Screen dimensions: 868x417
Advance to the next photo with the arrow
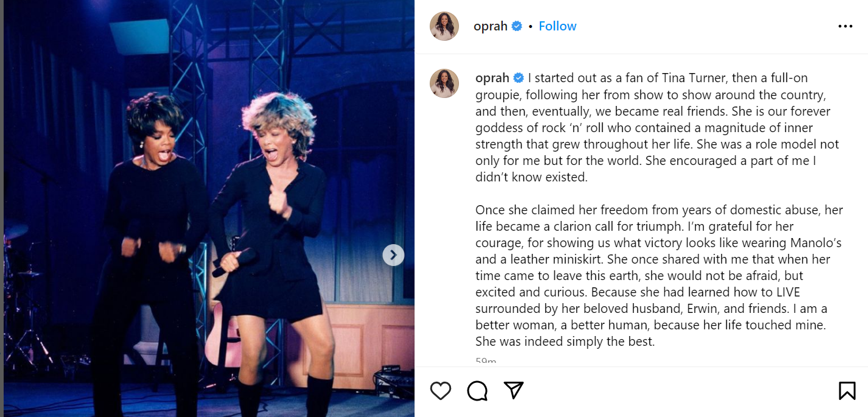tap(393, 255)
